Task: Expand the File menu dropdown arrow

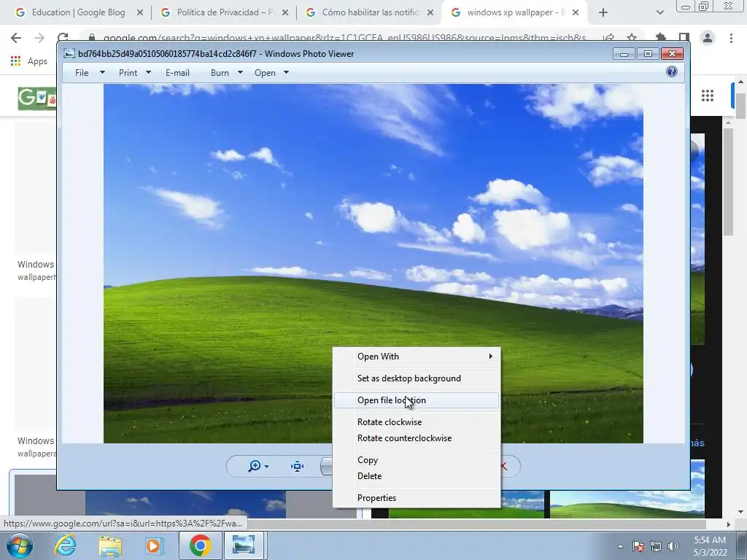Action: point(102,72)
